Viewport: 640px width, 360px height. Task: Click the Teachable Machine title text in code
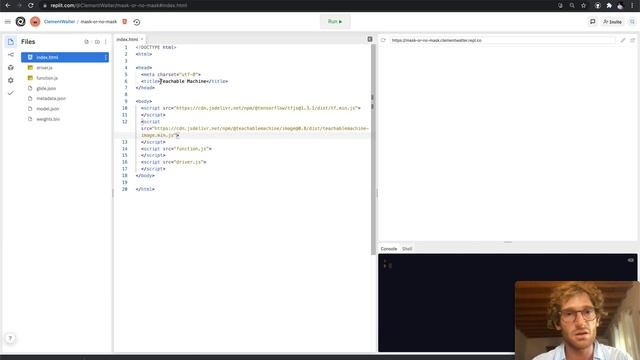click(183, 81)
